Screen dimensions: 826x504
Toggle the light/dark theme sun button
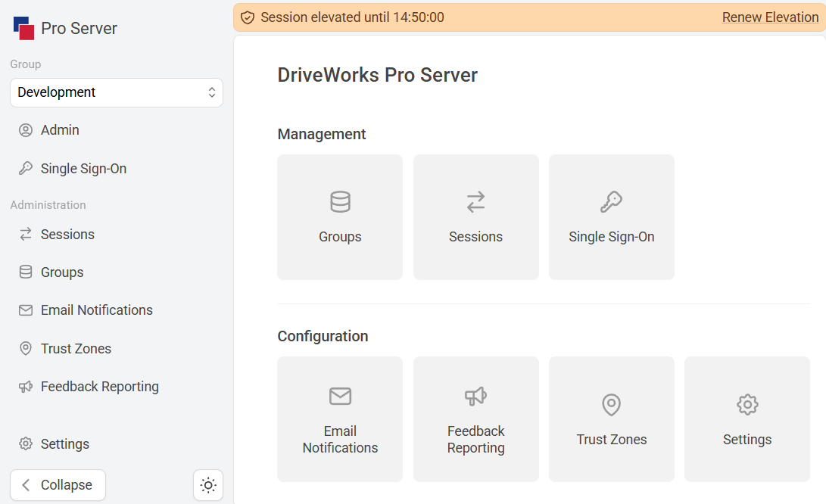(x=208, y=485)
